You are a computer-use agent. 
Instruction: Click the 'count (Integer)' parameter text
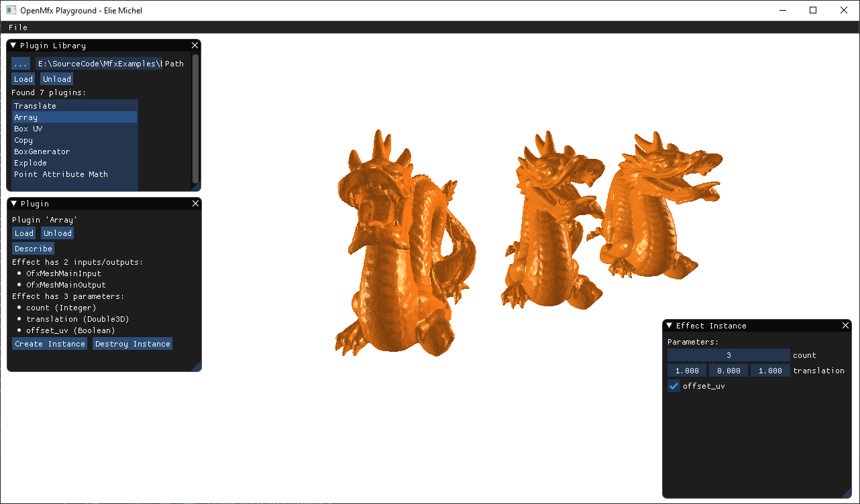61,308
